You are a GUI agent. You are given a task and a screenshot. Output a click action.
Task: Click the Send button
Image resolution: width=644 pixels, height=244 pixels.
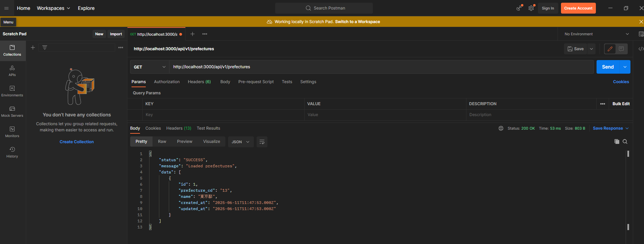(607, 67)
